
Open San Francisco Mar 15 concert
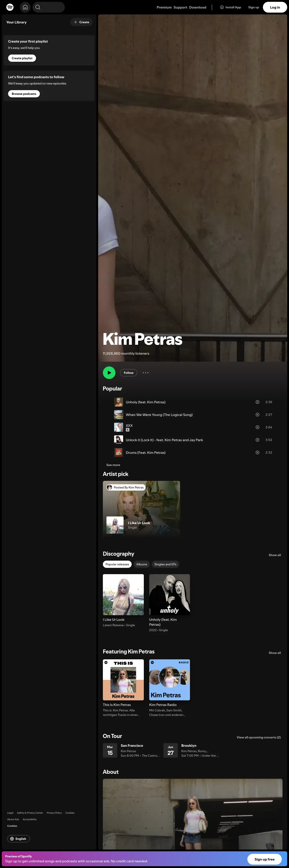tap(131, 750)
